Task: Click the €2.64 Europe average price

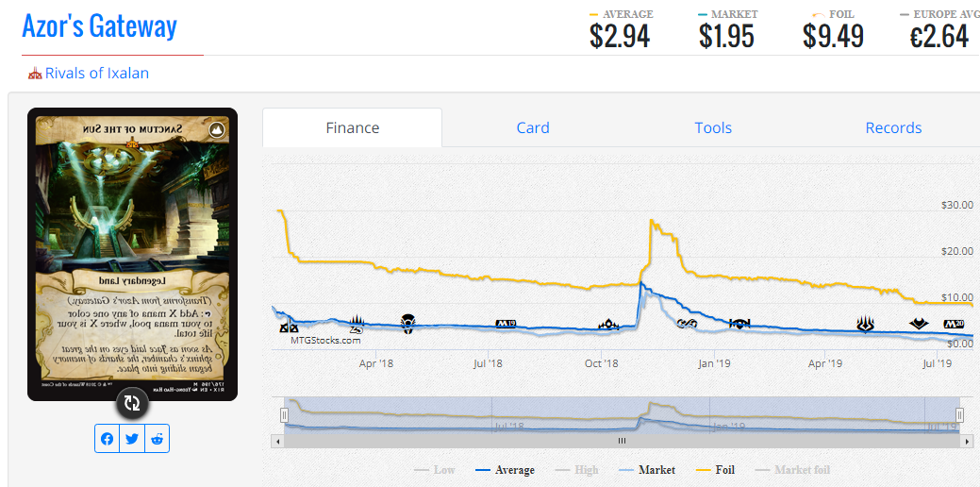Action: [939, 36]
